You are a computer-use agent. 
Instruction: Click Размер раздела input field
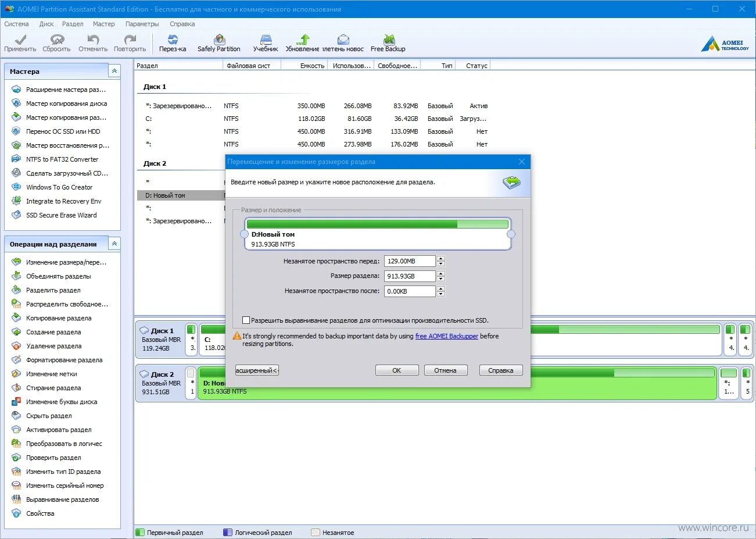[x=410, y=276]
